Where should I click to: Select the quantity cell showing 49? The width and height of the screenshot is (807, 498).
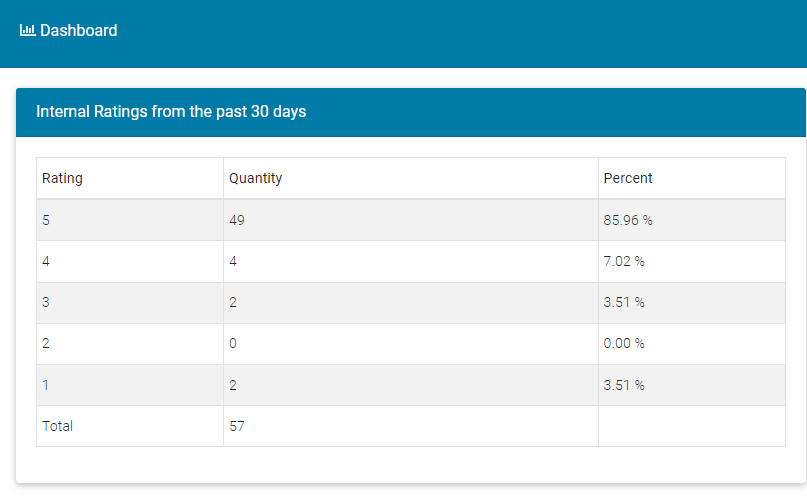[411, 220]
